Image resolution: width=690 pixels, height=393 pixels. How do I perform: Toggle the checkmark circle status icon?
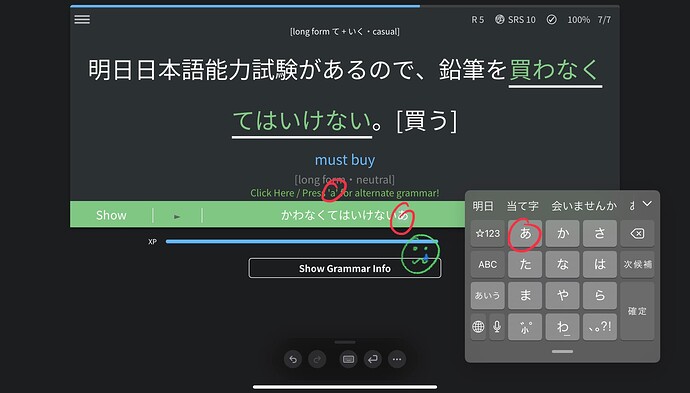551,19
